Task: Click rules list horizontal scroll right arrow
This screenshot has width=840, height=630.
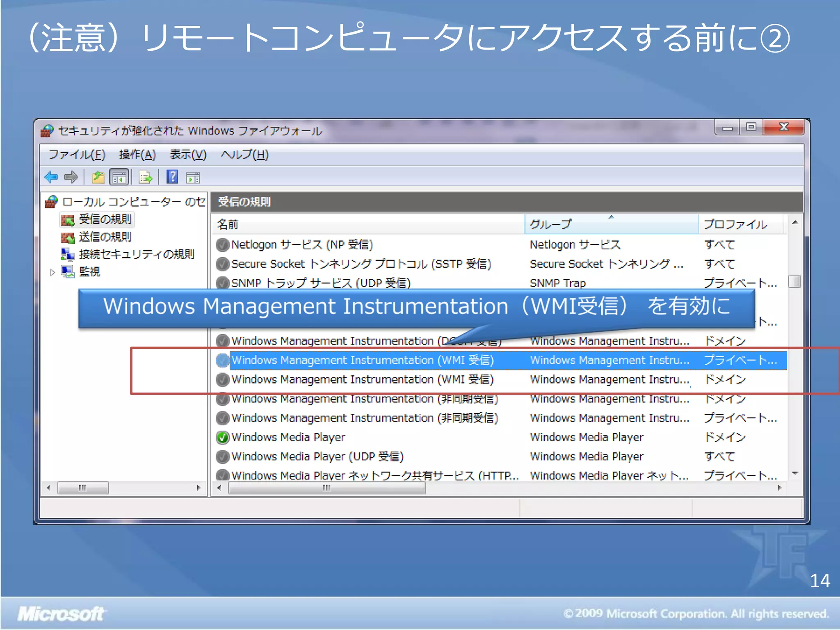Action: tap(780, 488)
